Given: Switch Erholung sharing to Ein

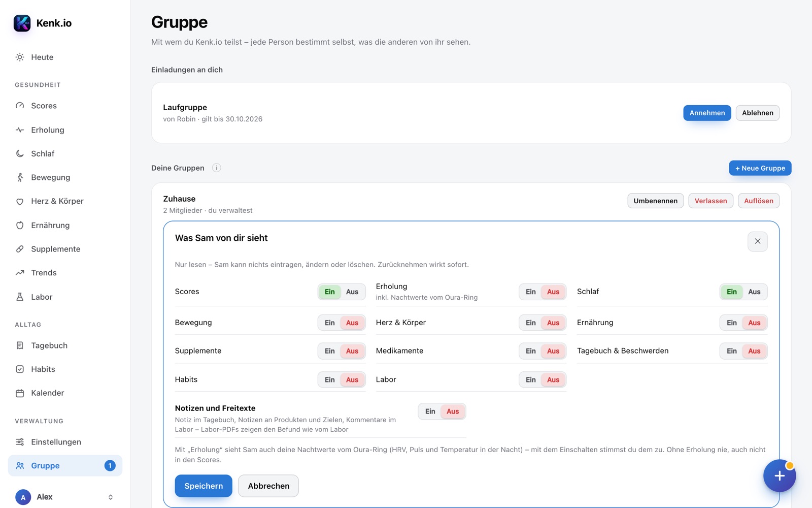Looking at the screenshot, I should 531,292.
